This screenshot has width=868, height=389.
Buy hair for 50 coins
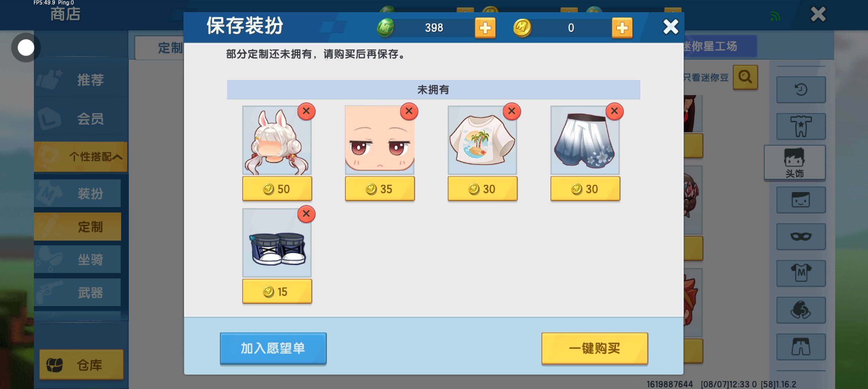pyautogui.click(x=277, y=189)
